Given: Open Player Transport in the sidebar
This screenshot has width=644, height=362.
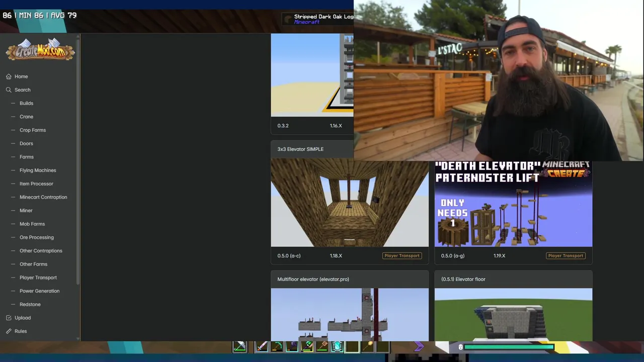Looking at the screenshot, I should pos(38,278).
